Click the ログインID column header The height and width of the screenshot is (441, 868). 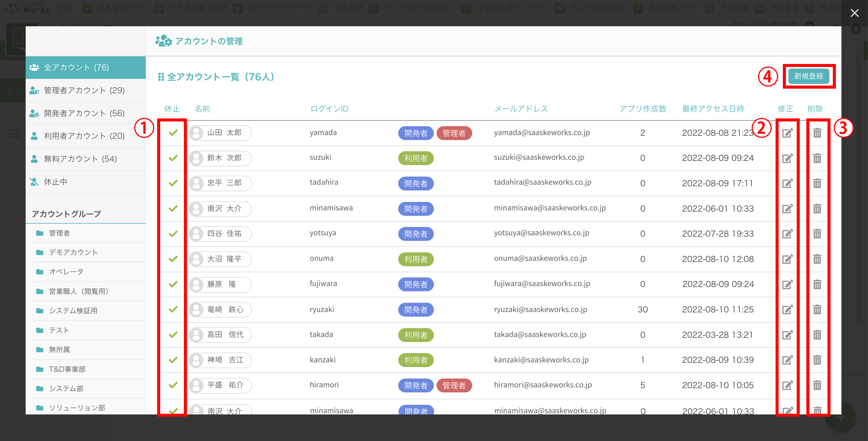point(329,109)
